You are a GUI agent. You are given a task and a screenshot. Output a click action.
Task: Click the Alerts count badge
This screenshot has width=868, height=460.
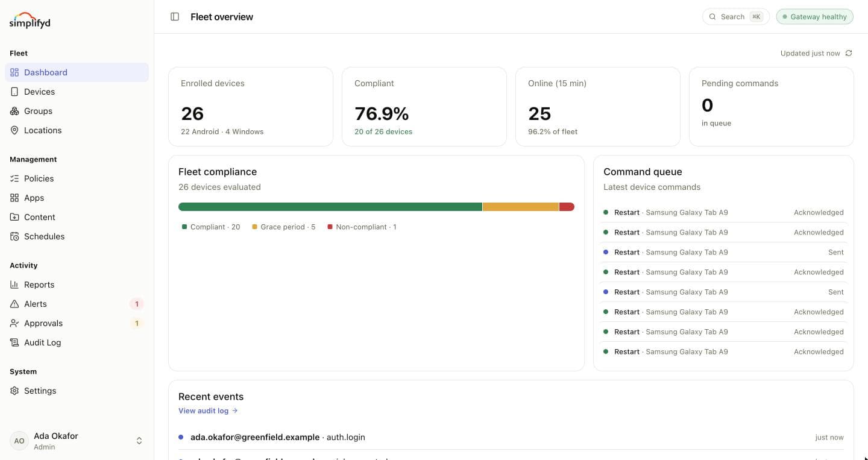tap(137, 304)
